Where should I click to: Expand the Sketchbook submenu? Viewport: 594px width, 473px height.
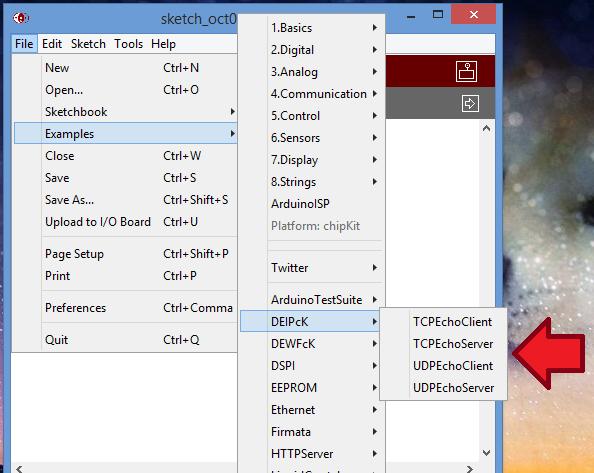(125, 112)
